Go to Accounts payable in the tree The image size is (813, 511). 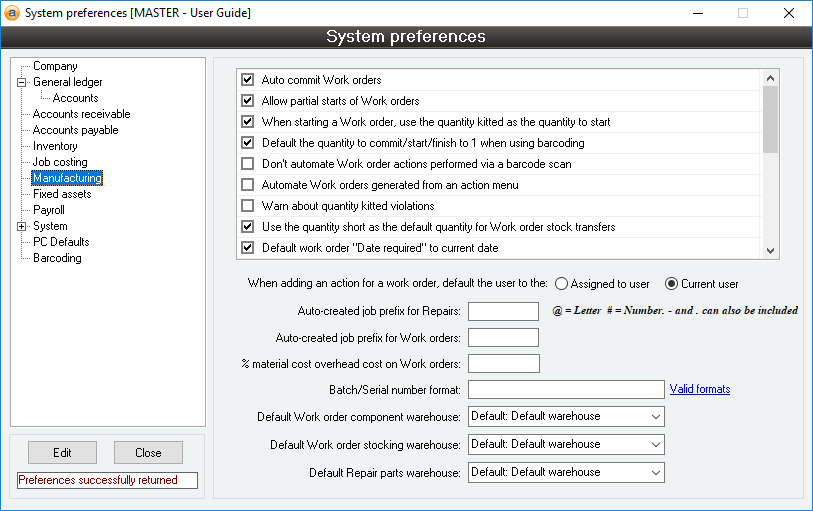click(x=75, y=130)
